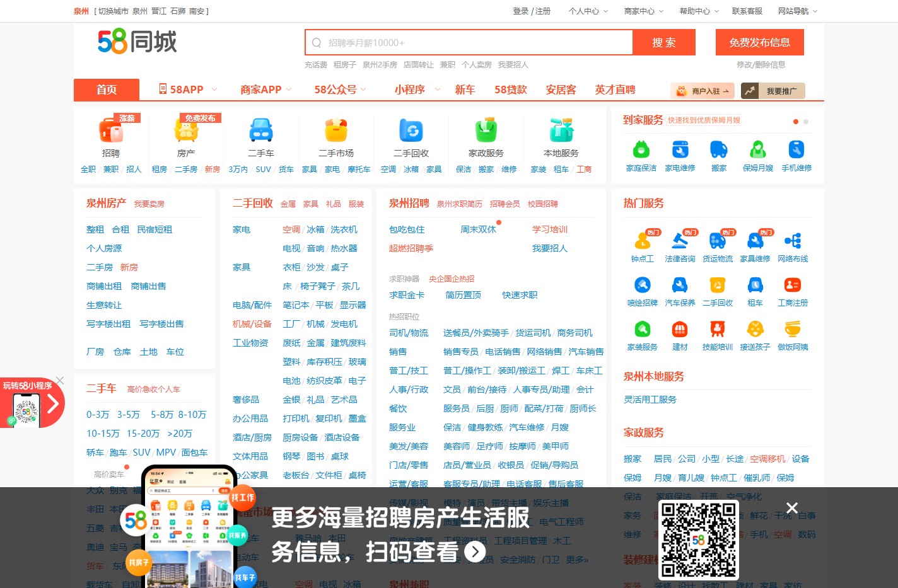Go to the 英才直聘 navigation tab

615,89
